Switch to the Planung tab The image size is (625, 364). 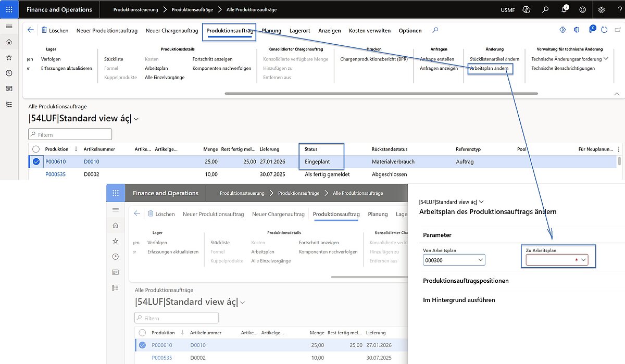[271, 30]
